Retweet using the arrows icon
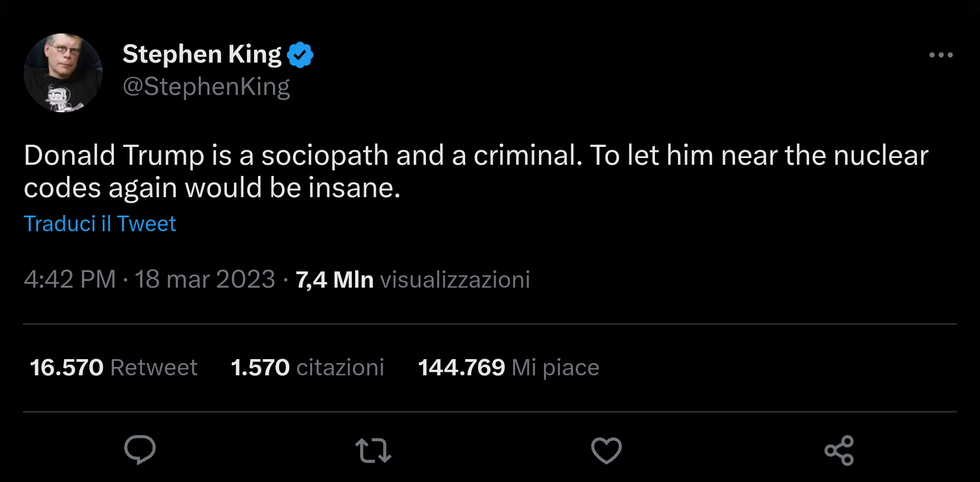This screenshot has height=482, width=980. click(373, 450)
